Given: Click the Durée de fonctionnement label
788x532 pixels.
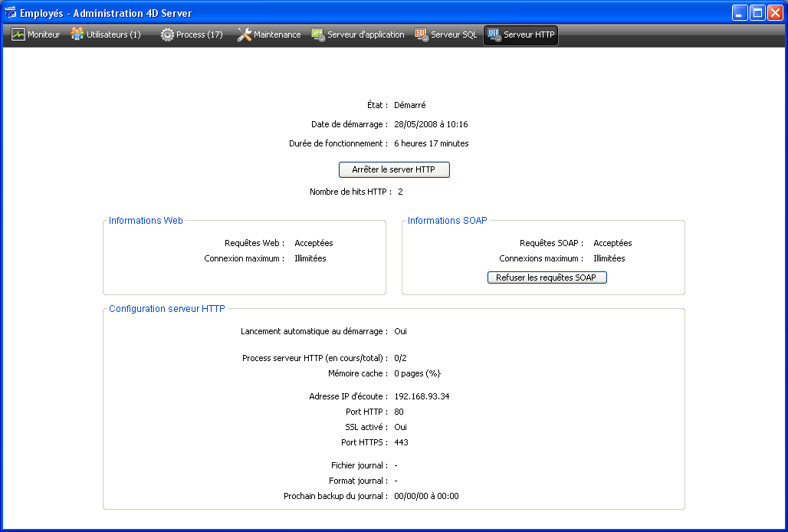Looking at the screenshot, I should click(x=338, y=143).
